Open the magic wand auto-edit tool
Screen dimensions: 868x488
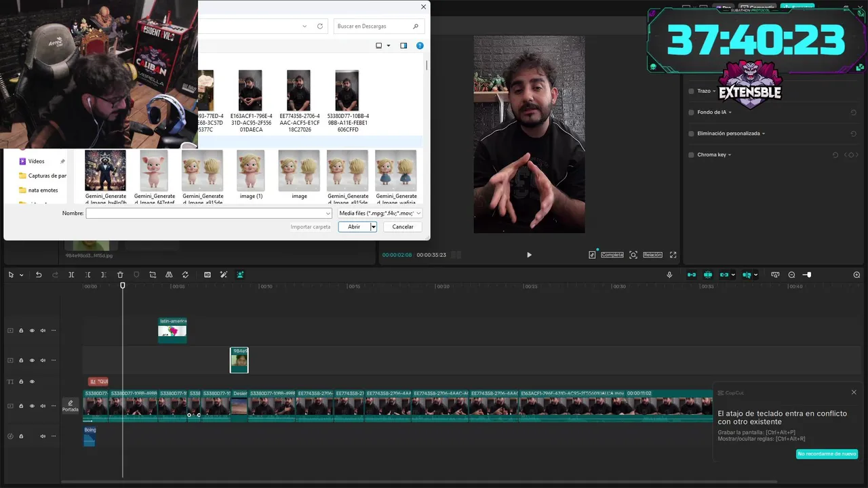tap(223, 274)
